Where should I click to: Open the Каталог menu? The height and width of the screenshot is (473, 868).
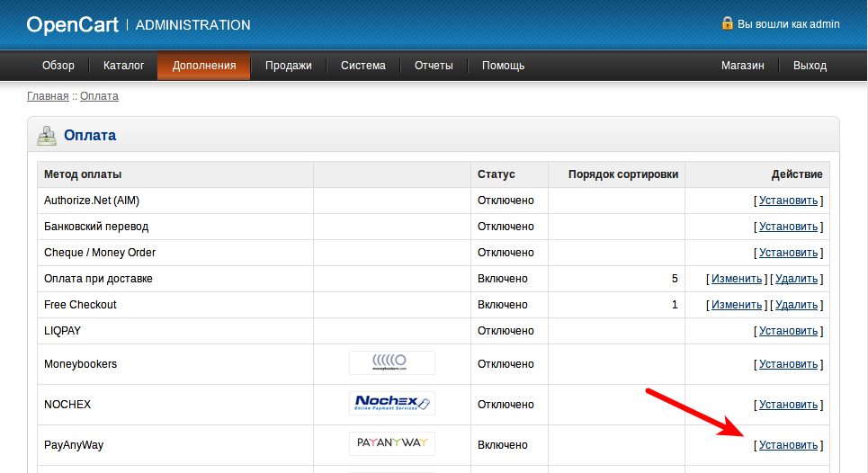tap(123, 66)
